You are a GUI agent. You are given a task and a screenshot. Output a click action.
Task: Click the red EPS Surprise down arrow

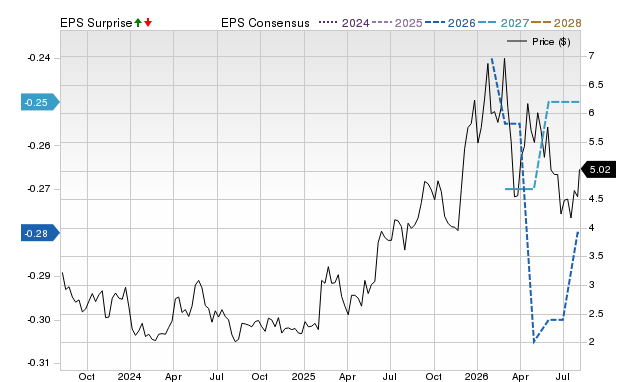[148, 23]
